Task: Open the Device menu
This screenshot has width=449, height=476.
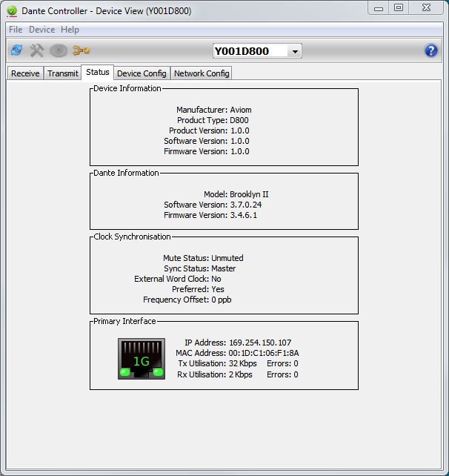Action: [41, 30]
